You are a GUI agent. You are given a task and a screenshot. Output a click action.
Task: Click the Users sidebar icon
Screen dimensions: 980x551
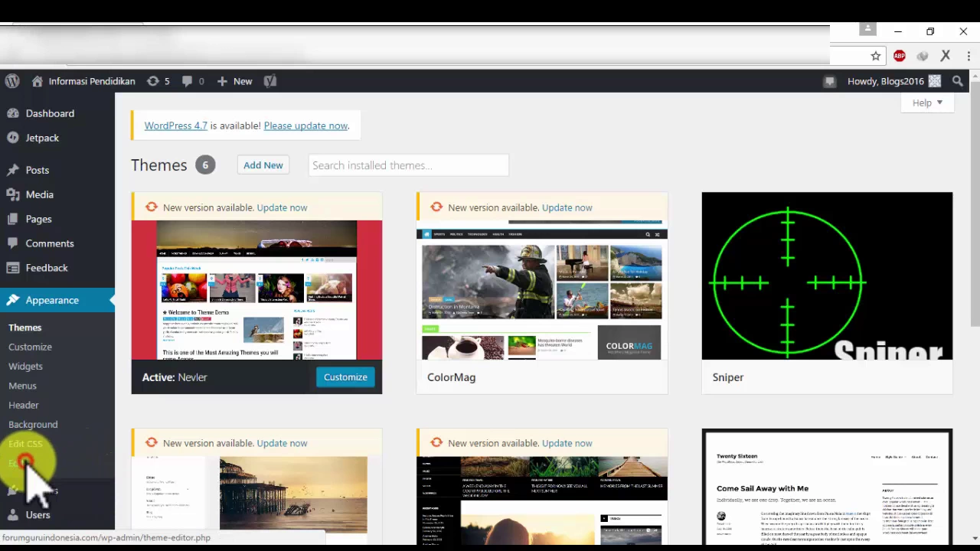[12, 515]
